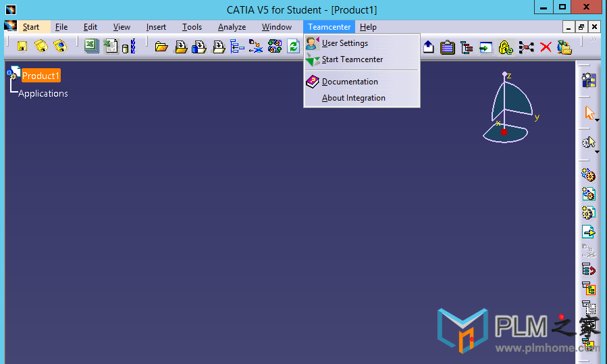607x364 pixels.
Task: Click the assembly workbench icon at sidebar top
Action: point(588,80)
